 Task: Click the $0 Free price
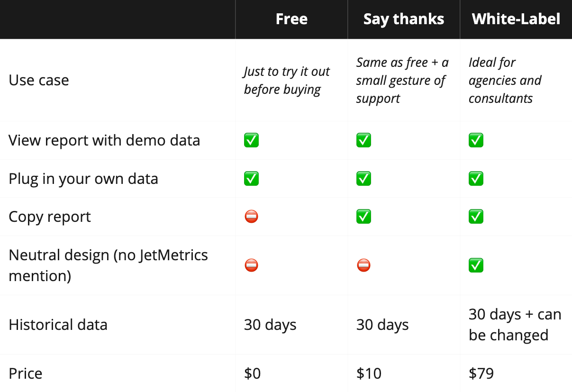[252, 374]
